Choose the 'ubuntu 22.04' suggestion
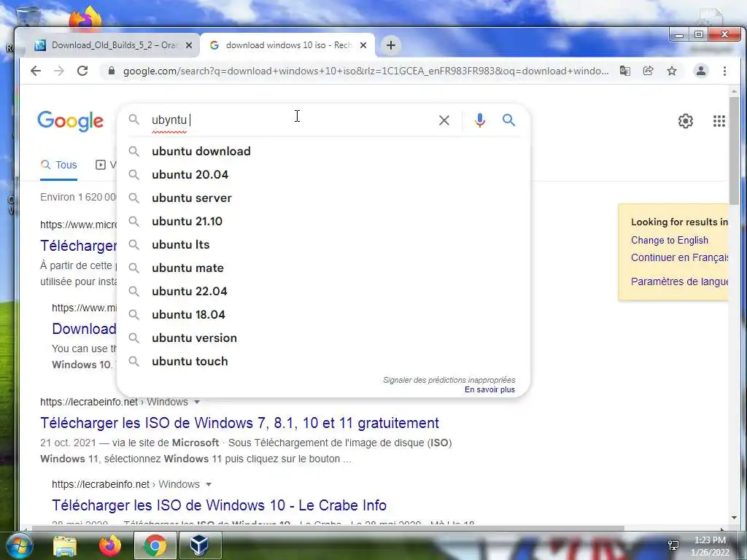This screenshot has width=747, height=560. pos(323,292)
